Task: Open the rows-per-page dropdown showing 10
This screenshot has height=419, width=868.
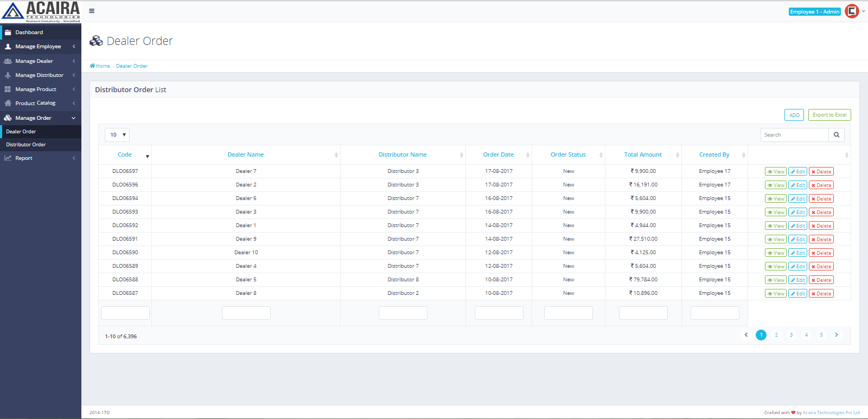Action: (117, 135)
